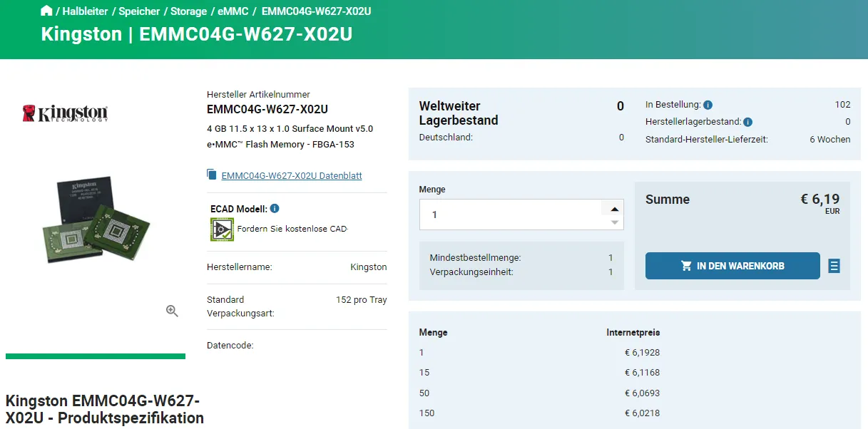Open Speicher breadcrumb category
The height and width of the screenshot is (429, 868).
[139, 11]
